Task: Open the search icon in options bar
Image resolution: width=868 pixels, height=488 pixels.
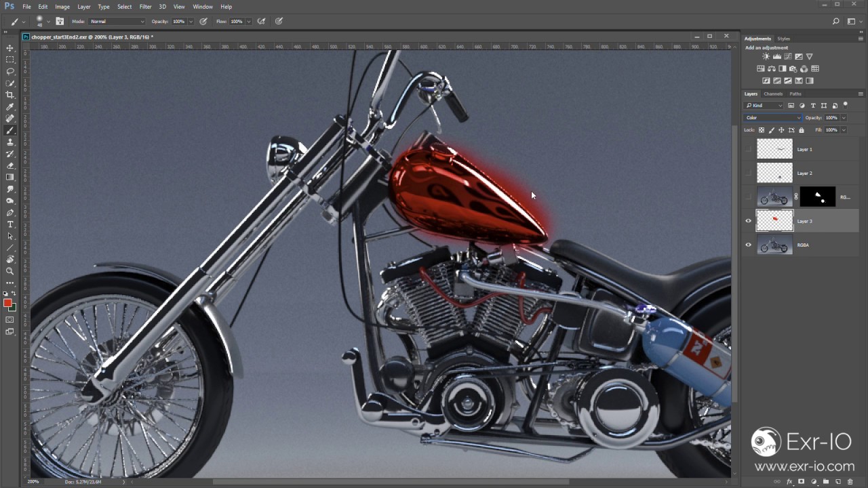Action: click(836, 21)
